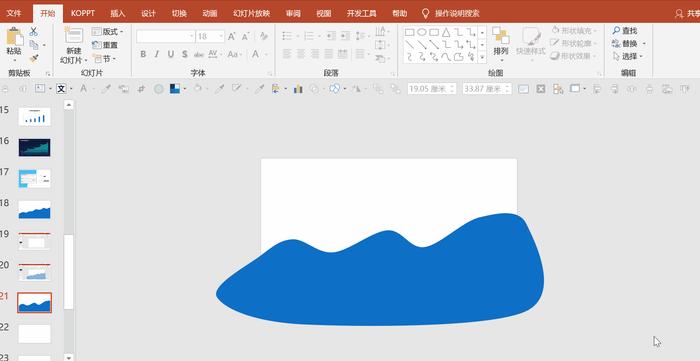Click the Format Painter brush icon

[x=33, y=58]
